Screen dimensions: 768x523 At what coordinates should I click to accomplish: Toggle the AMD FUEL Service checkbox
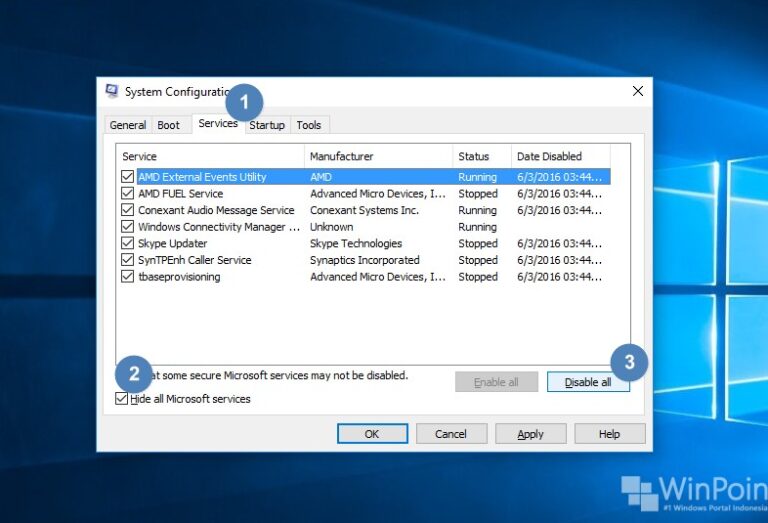pyautogui.click(x=127, y=193)
